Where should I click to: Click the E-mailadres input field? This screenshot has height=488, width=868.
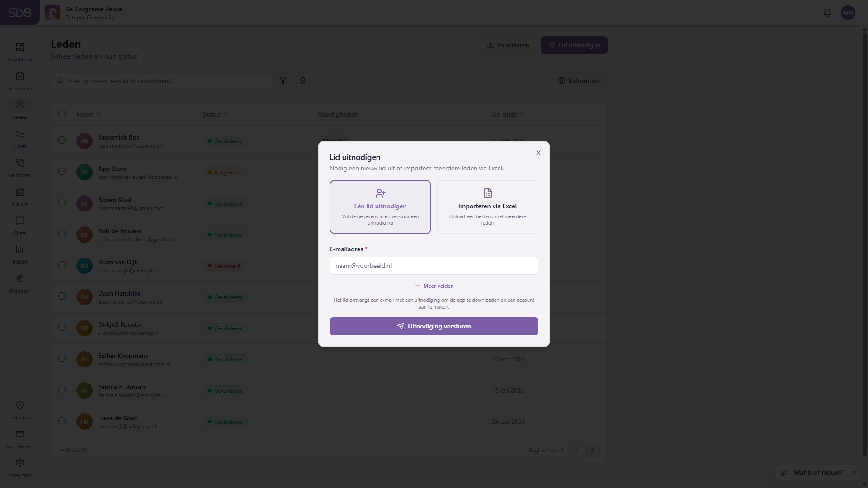(x=434, y=266)
